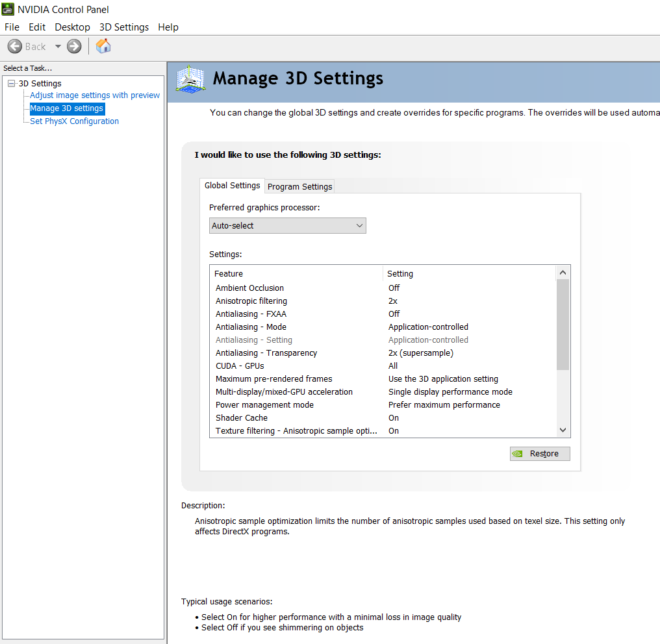Click settings list scroll up arrow
The width and height of the screenshot is (660, 644).
click(563, 273)
